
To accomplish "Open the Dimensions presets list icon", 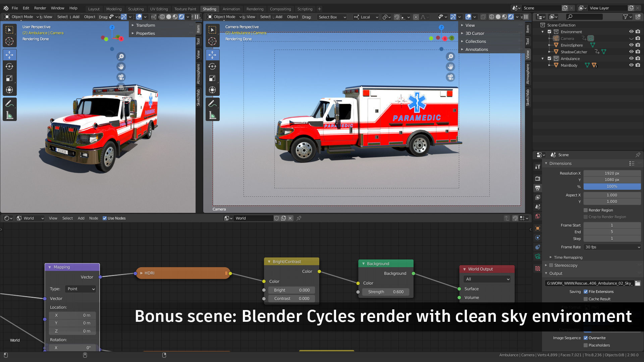I will coord(632,164).
